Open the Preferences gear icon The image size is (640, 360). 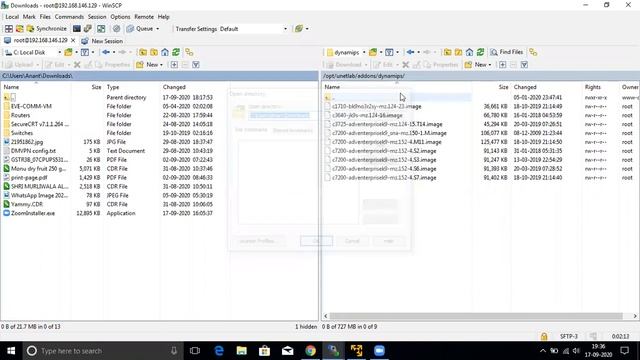(117, 29)
